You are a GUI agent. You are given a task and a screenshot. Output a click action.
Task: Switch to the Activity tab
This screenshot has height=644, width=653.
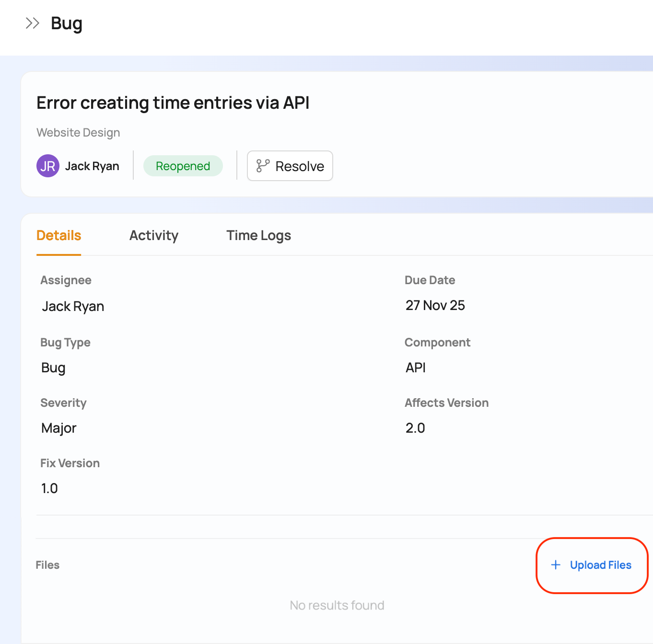coord(153,235)
